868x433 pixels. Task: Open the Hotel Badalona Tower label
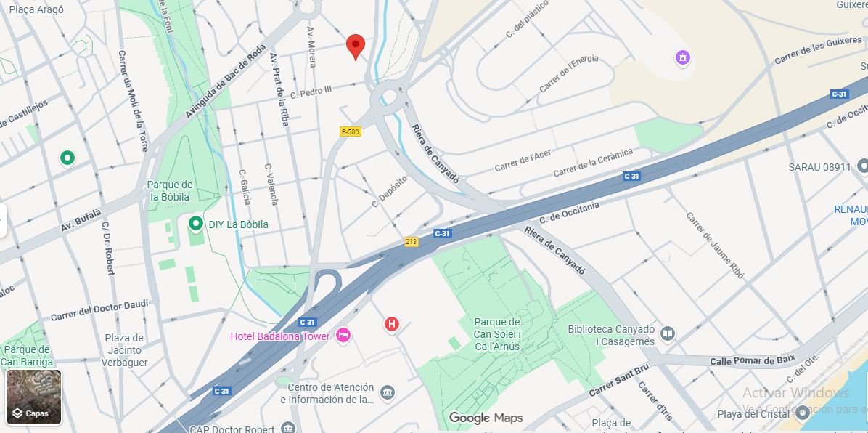point(279,336)
